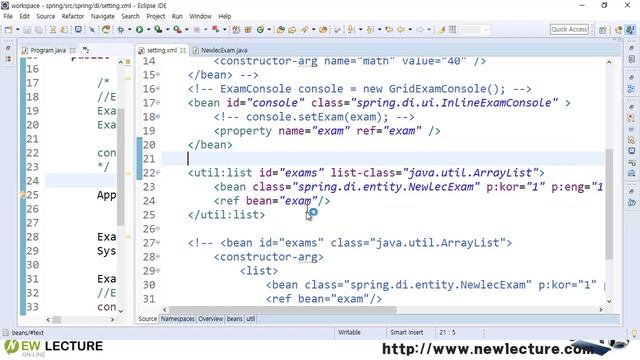Click the setting.xml editor vertical scrollbar thumb
The width and height of the screenshot is (640, 360).
click(609, 204)
